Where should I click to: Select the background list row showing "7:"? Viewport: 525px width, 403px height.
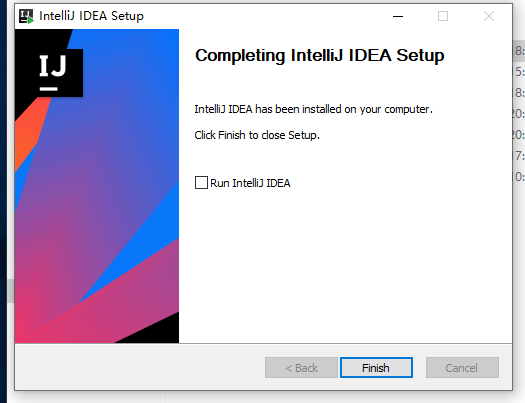point(519,156)
